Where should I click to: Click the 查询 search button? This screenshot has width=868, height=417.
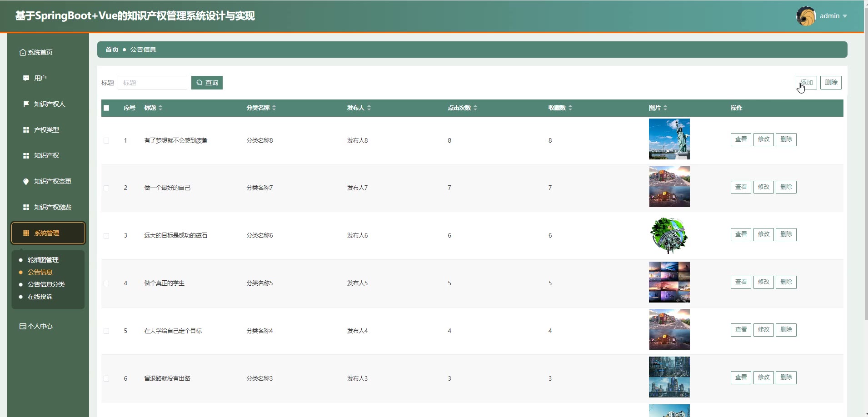207,83
